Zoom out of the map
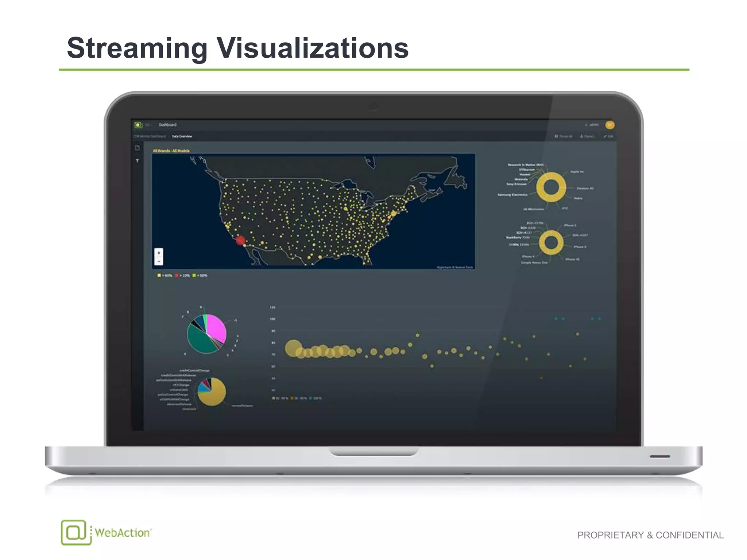The image size is (747, 560). [x=159, y=261]
